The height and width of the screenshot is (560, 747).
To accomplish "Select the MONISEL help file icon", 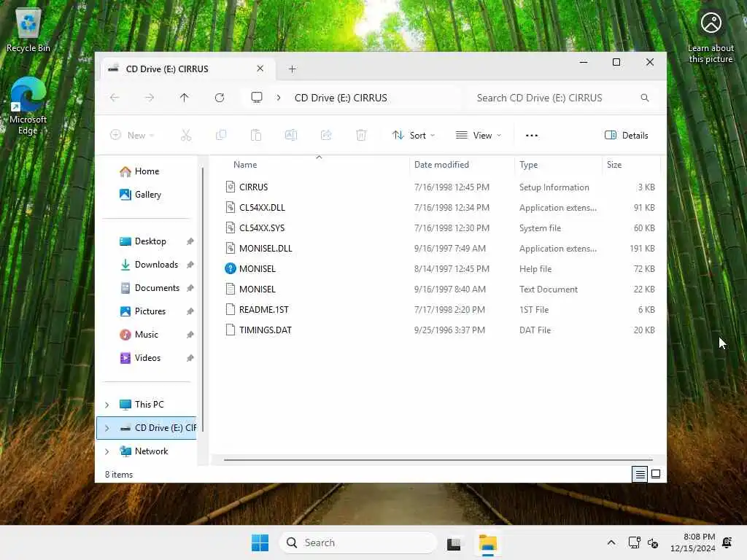I will [x=231, y=268].
